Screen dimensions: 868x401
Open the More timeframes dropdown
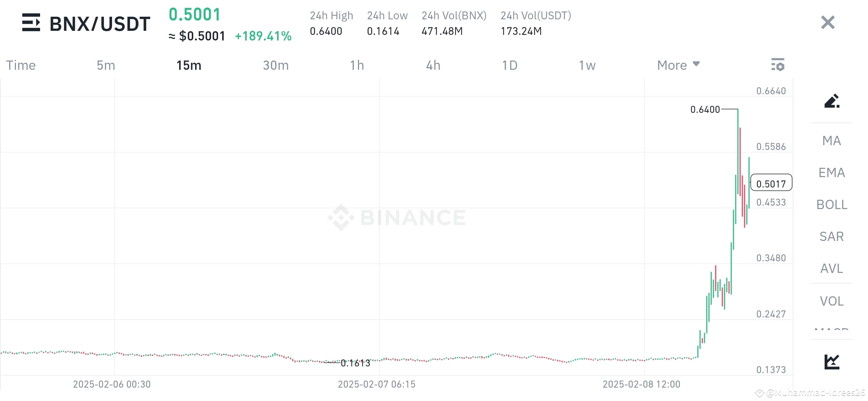678,65
